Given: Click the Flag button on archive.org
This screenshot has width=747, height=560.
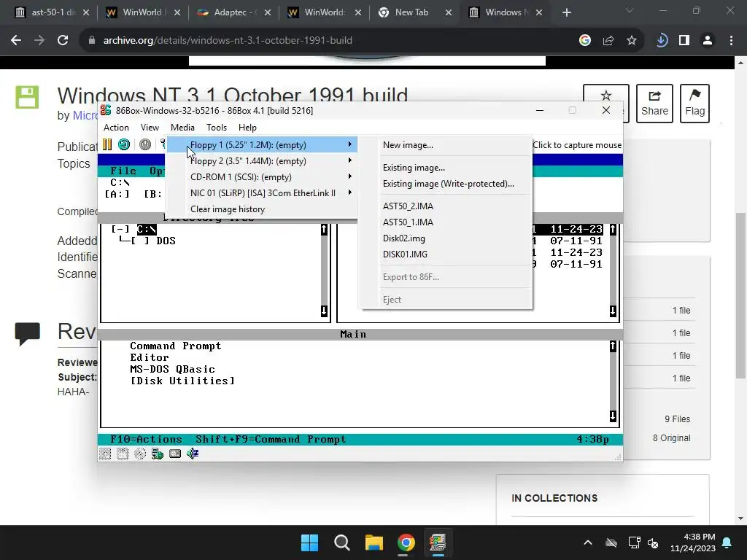Looking at the screenshot, I should 694,104.
